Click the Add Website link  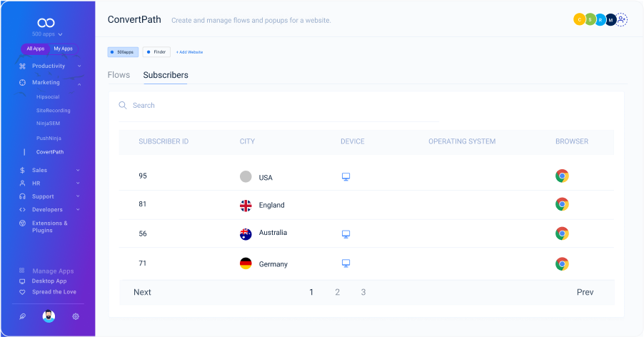coord(189,52)
